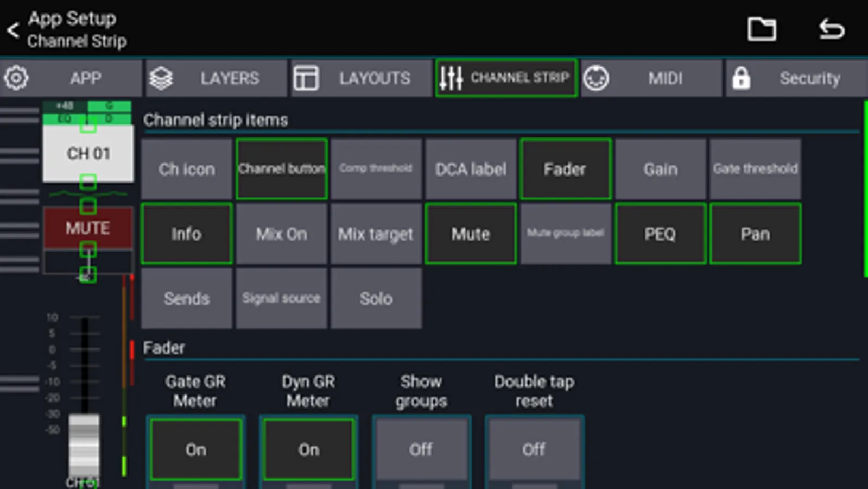
Task: Open the folder icon in header
Action: coord(762,29)
